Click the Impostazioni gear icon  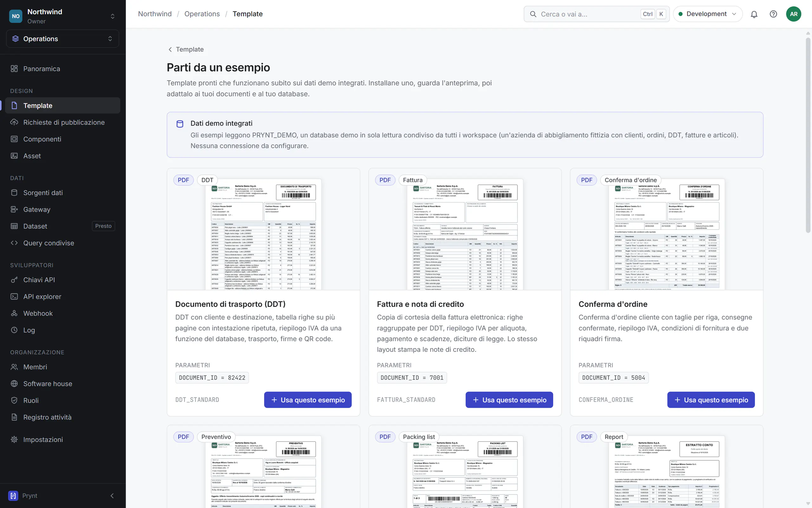pyautogui.click(x=14, y=439)
